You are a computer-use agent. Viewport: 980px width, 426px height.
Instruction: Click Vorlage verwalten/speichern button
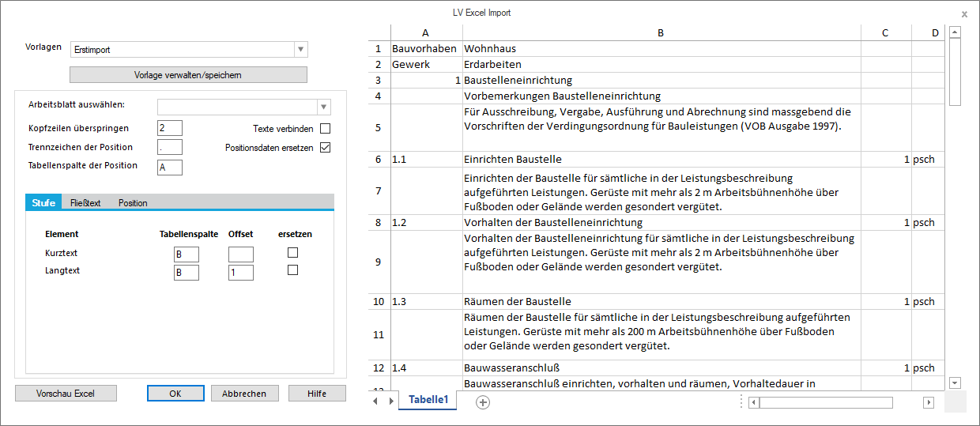188,75
